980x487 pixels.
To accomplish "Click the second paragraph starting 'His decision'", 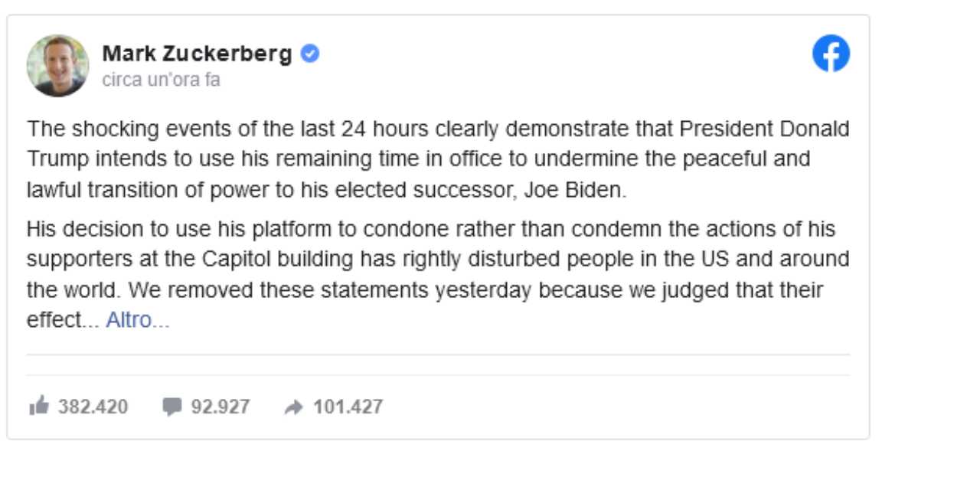I will tap(438, 274).
